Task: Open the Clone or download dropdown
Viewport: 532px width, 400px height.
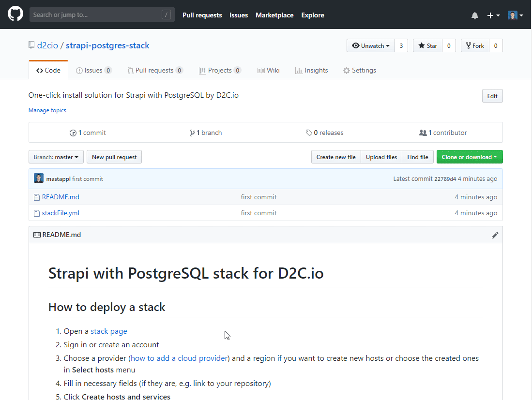Action: tap(470, 157)
